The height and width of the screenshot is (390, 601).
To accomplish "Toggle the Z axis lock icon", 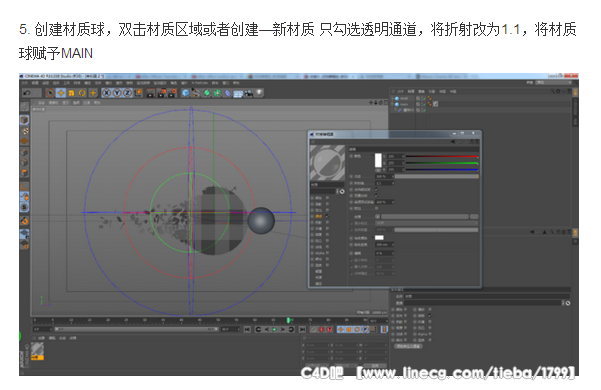I will [128, 93].
